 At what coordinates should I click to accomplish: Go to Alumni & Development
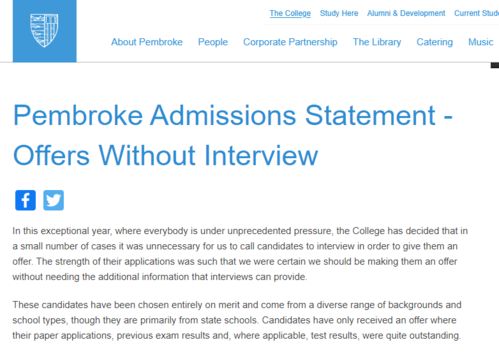point(406,13)
